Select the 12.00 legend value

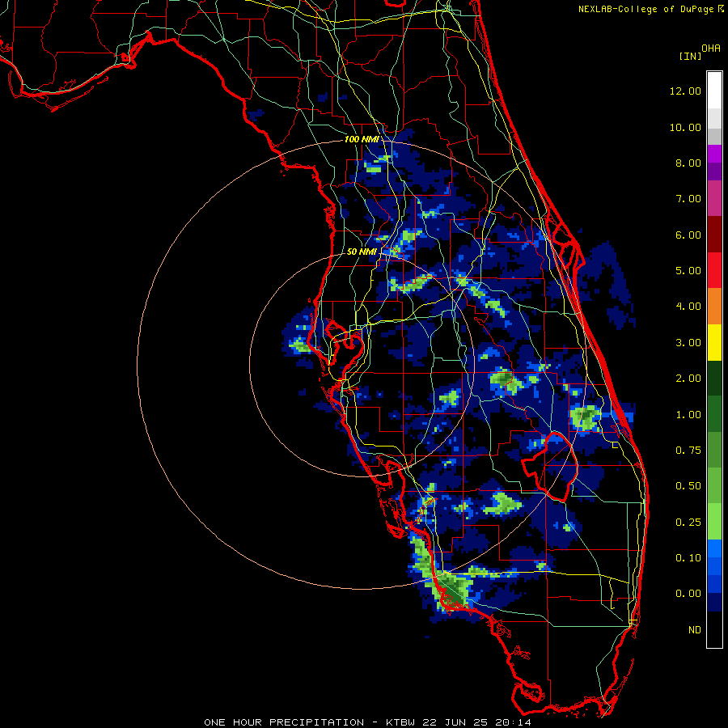tap(685, 91)
